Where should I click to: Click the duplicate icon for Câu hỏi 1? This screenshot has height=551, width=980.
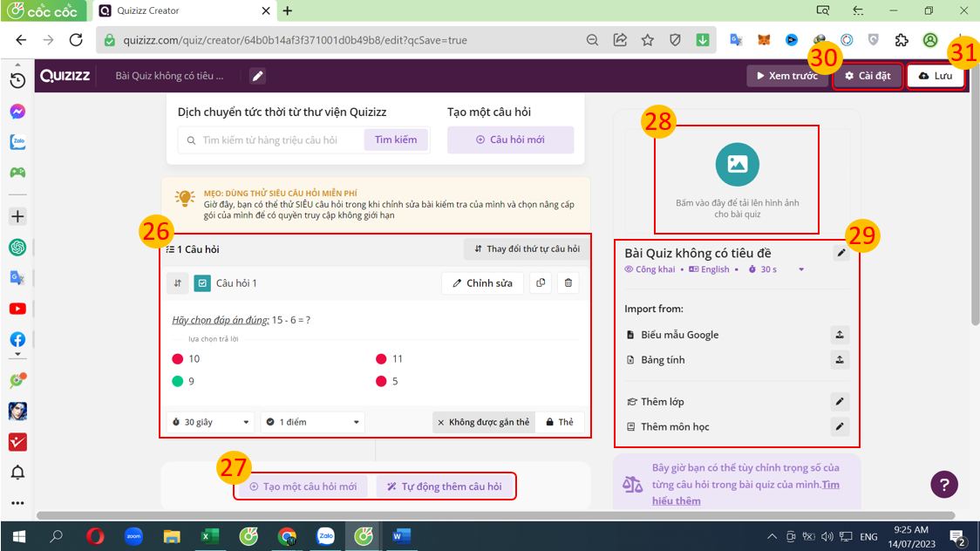[541, 283]
